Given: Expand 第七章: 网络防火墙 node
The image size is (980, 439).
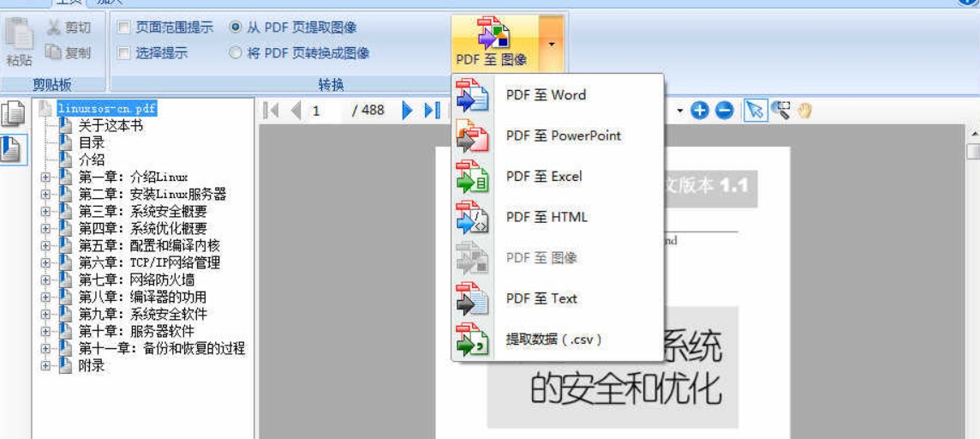Looking at the screenshot, I should [45, 280].
